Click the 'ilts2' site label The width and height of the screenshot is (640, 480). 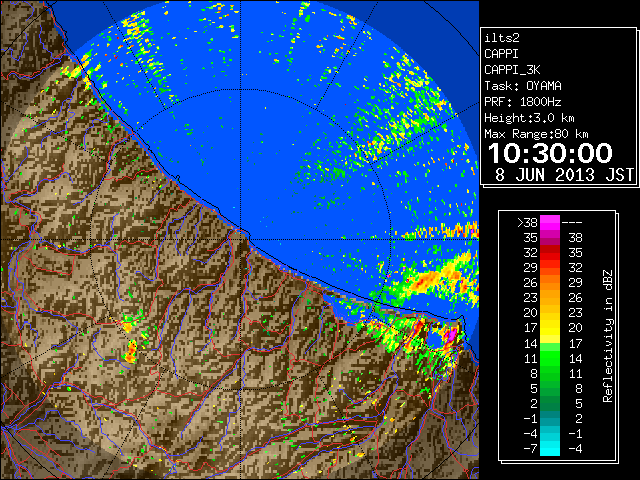coord(502,38)
